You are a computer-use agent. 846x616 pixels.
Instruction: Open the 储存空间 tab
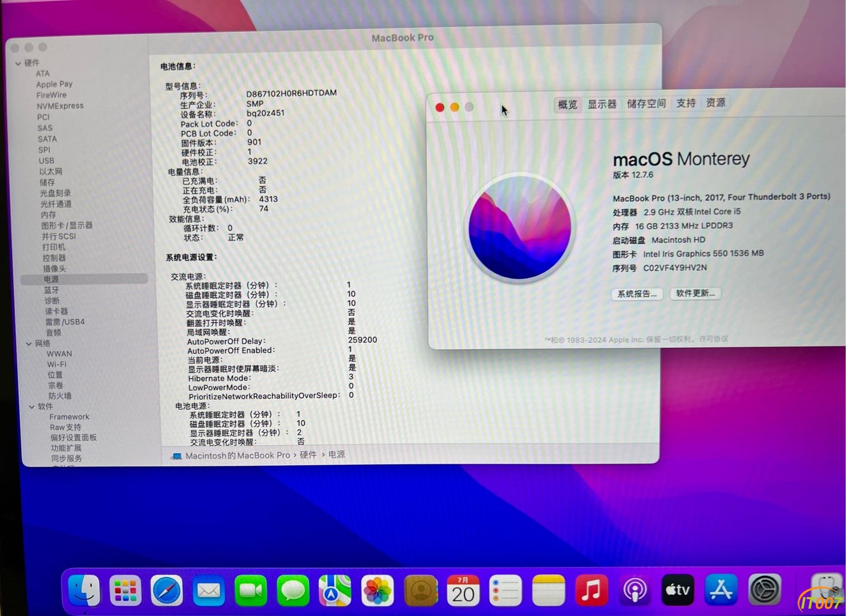click(646, 103)
